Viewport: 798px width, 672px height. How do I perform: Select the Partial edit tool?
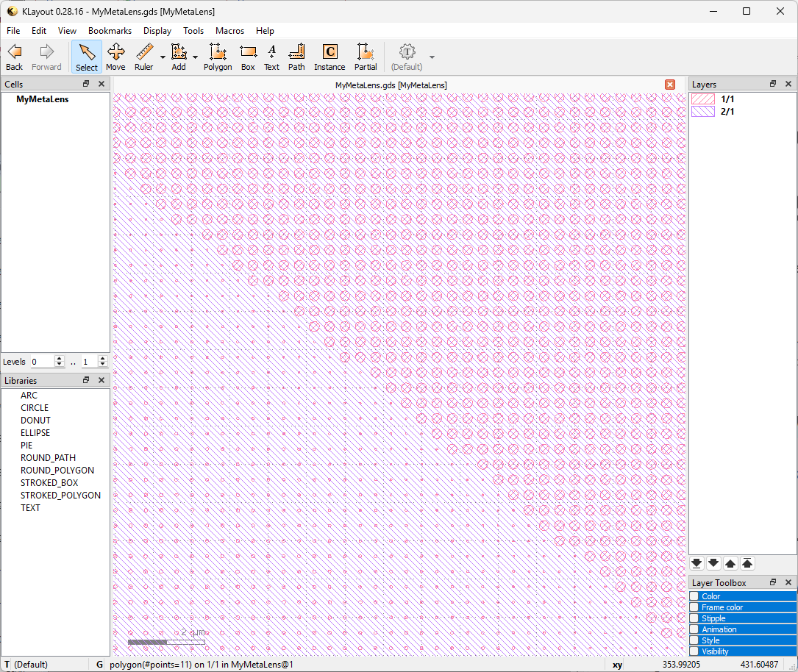point(366,57)
